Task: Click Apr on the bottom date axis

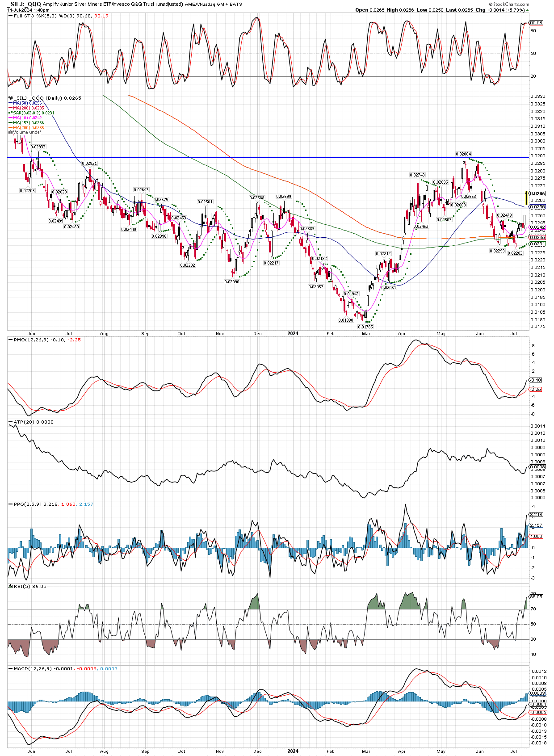Action: pyautogui.click(x=402, y=752)
